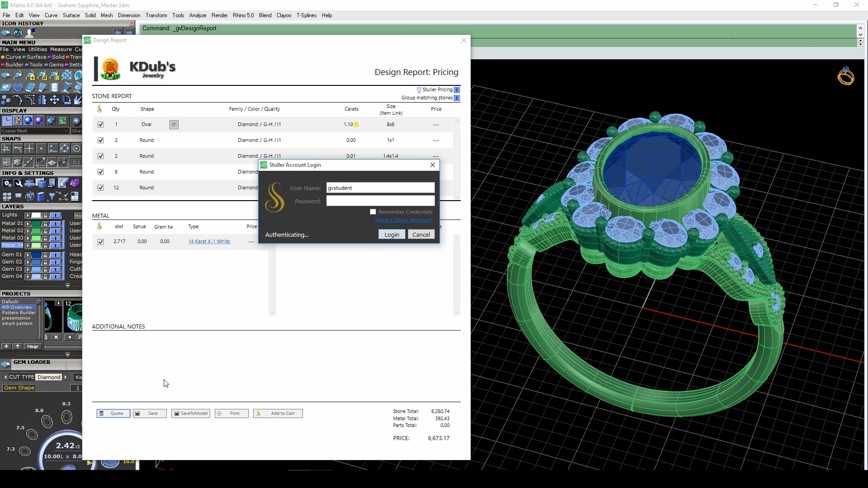Click the funnel filter icon in Info & Settings
The height and width of the screenshot is (488, 868).
click(52, 196)
